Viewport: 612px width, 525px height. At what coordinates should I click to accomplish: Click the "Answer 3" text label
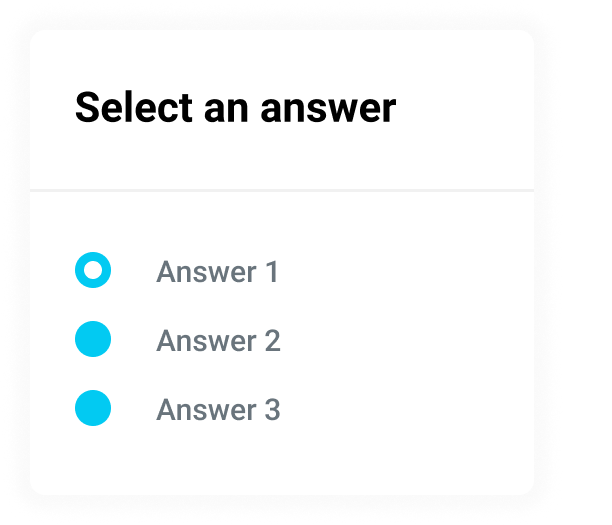(x=218, y=410)
